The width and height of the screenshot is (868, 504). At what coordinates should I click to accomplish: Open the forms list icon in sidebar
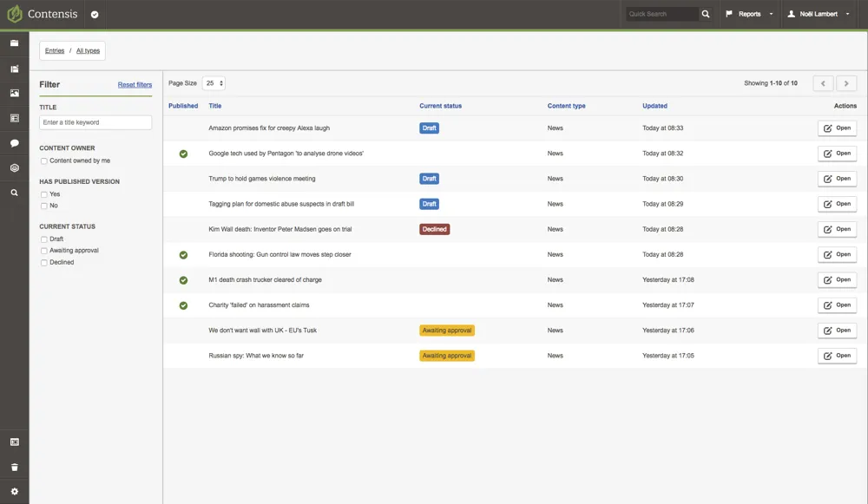coord(15,118)
